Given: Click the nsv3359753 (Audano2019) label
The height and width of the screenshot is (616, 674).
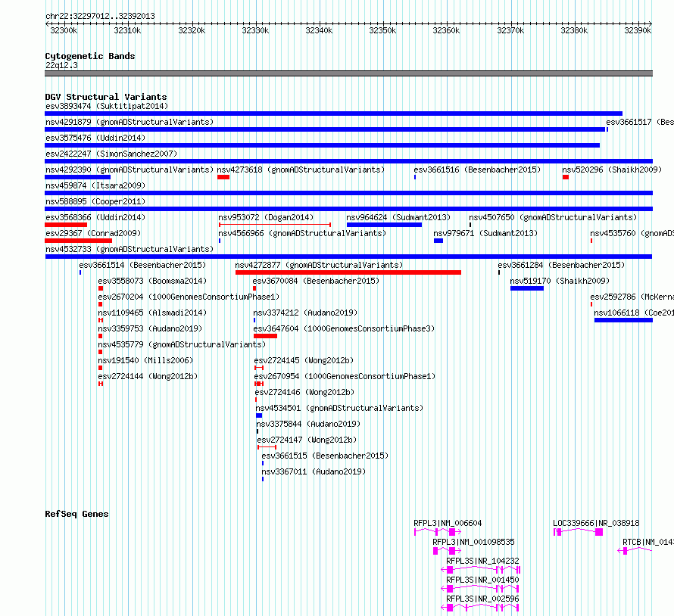Looking at the screenshot, I should coord(150,328).
